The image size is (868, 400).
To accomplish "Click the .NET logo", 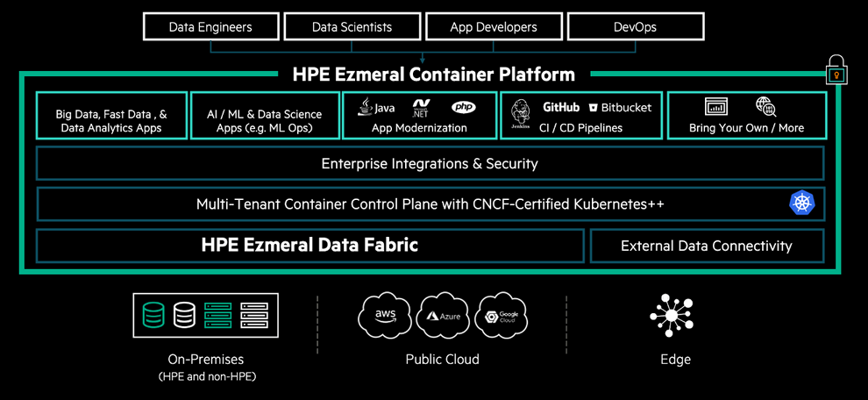I will pyautogui.click(x=421, y=108).
